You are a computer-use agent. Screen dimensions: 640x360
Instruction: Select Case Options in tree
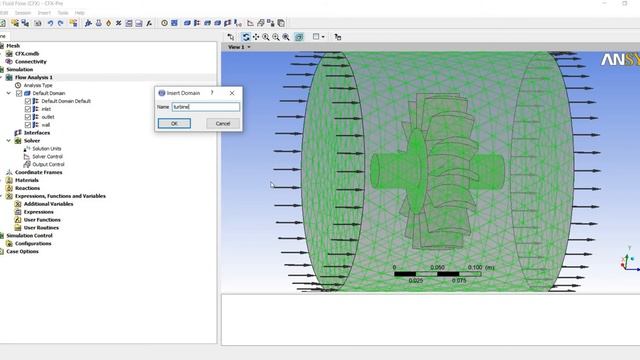[x=22, y=251]
